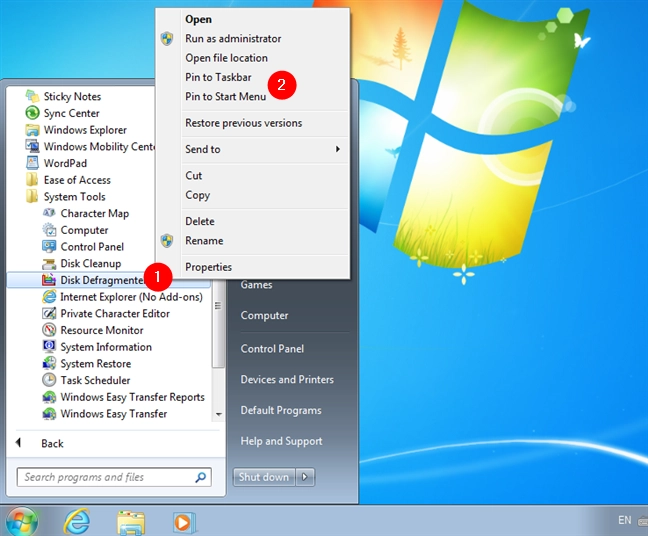Viewport: 648px width, 536px height.
Task: Click the Windows Easy Transfer Reports icon
Action: 49,397
